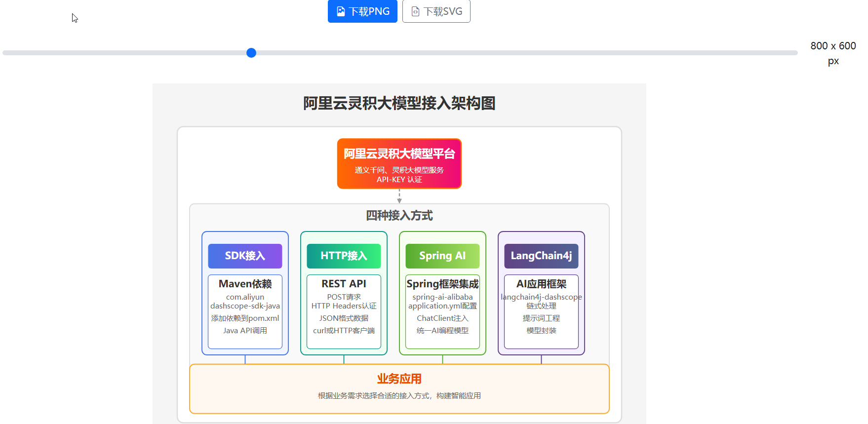The width and height of the screenshot is (868, 424).
Task: Click the Maven依赖 heading
Action: [x=245, y=284]
